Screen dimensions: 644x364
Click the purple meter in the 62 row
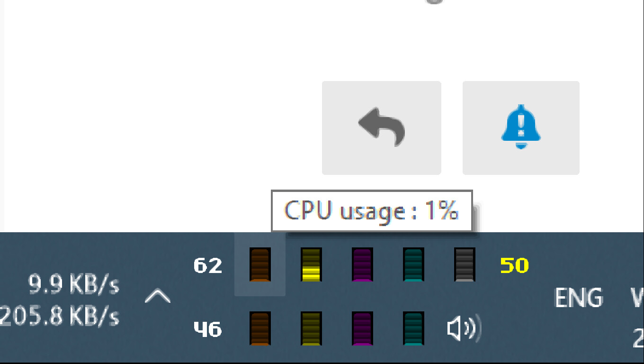click(362, 264)
